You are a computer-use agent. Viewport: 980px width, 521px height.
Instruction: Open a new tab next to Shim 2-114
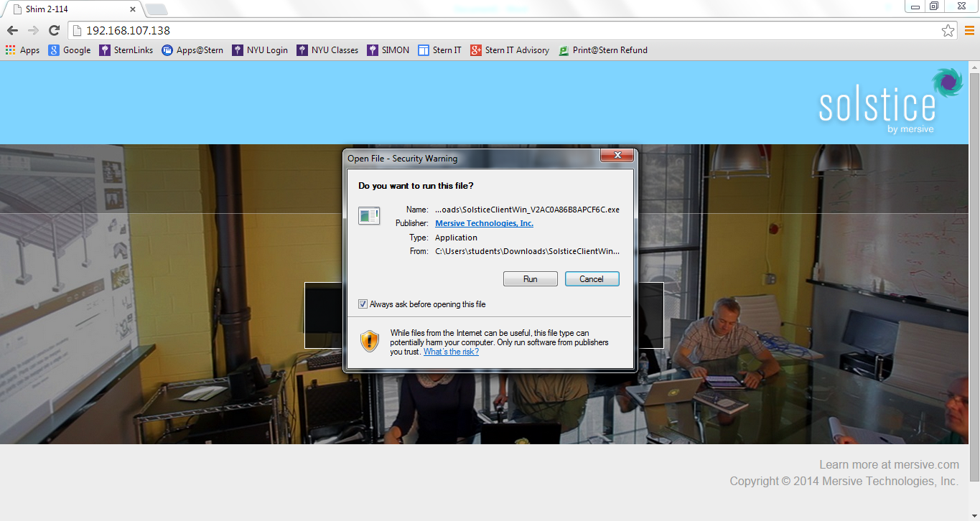pyautogui.click(x=157, y=9)
